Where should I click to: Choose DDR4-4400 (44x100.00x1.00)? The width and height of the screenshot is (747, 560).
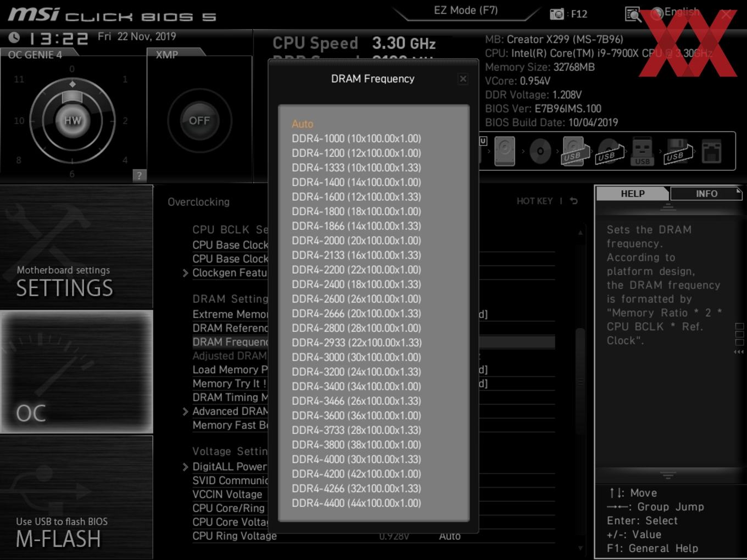coord(356,503)
